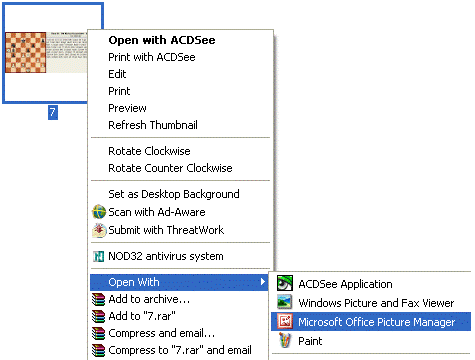
Task: Click the NOD32 antivirus icon
Action: point(99,256)
